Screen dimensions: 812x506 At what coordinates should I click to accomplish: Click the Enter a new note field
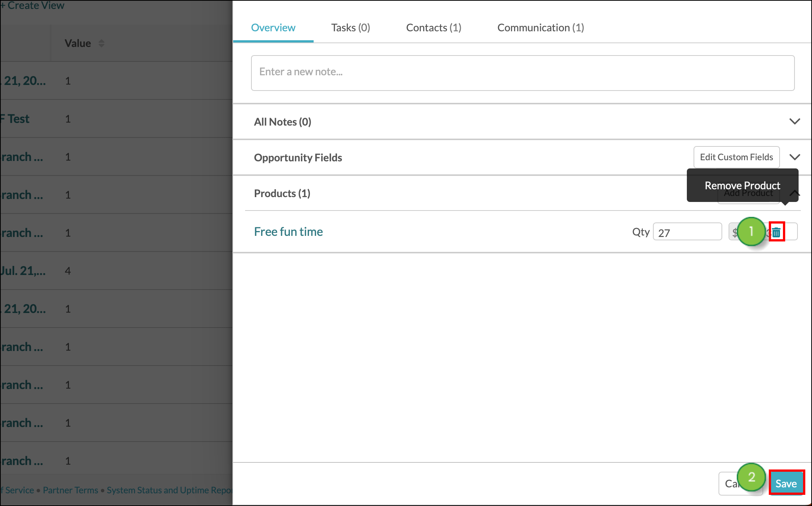point(523,73)
